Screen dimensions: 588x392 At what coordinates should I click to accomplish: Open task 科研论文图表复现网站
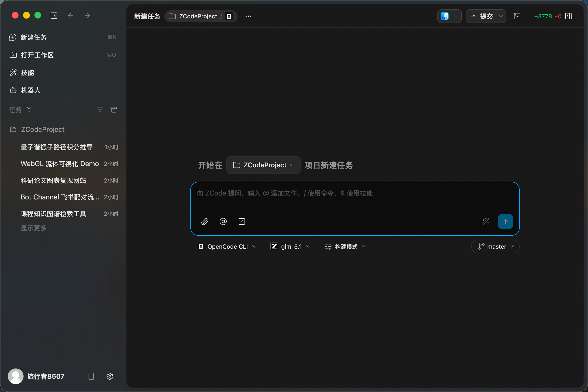pyautogui.click(x=53, y=181)
